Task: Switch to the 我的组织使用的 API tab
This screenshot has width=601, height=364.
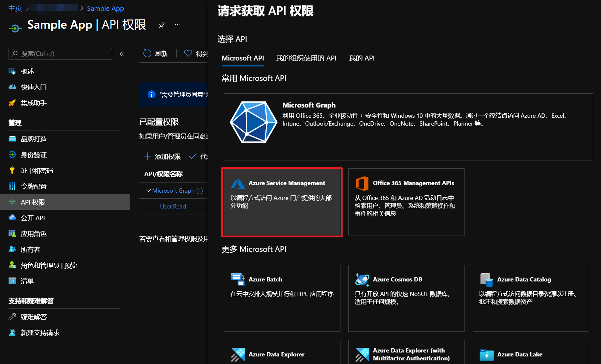Action: [x=306, y=58]
